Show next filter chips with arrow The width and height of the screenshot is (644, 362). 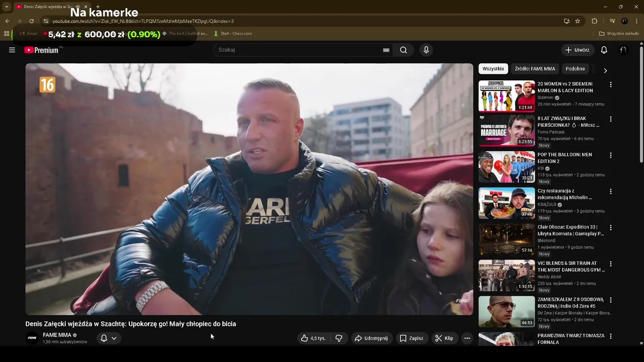[605, 70]
